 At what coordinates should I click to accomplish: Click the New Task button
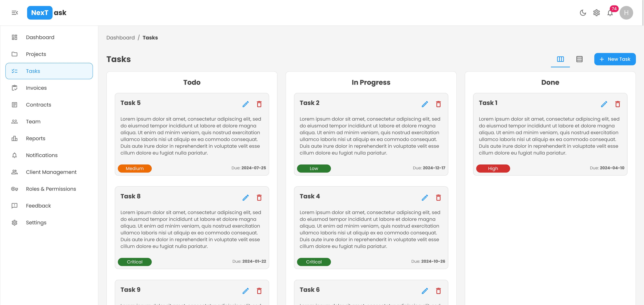tap(615, 59)
